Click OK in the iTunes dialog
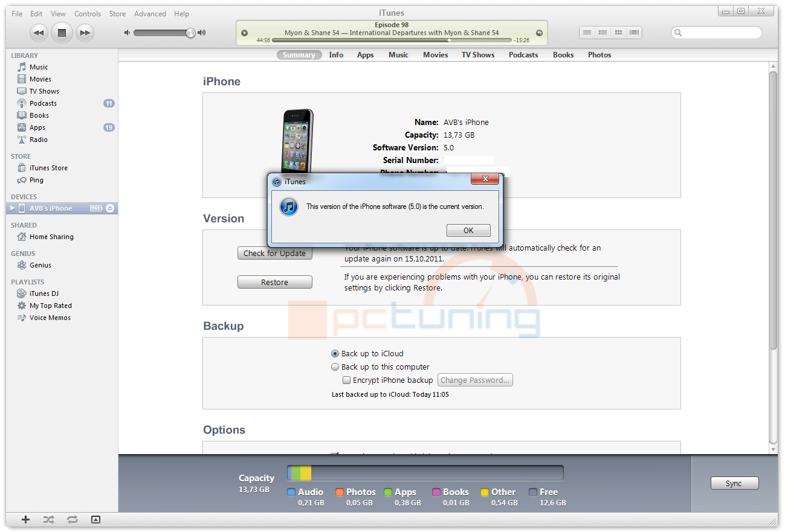Screen dimensions: 785x532 point(468,230)
